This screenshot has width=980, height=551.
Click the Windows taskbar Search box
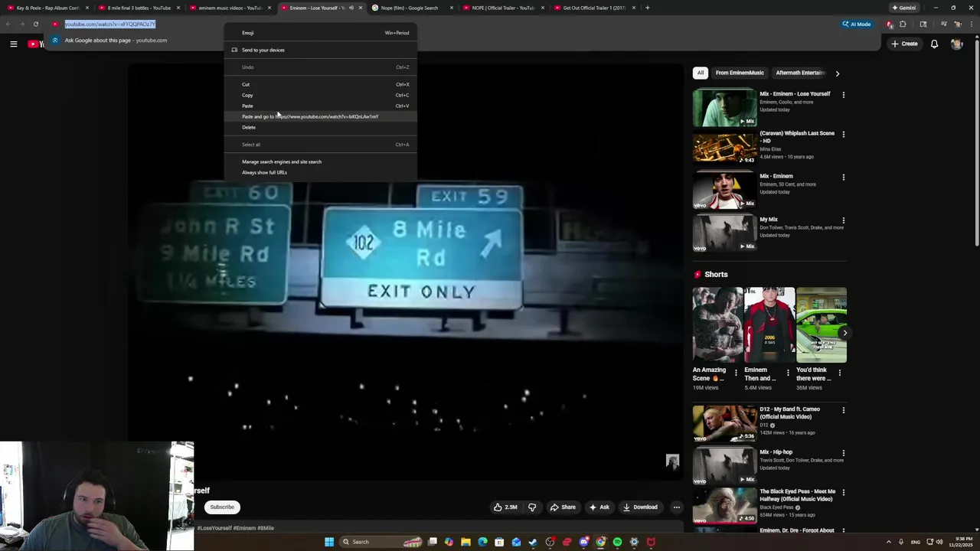(381, 542)
